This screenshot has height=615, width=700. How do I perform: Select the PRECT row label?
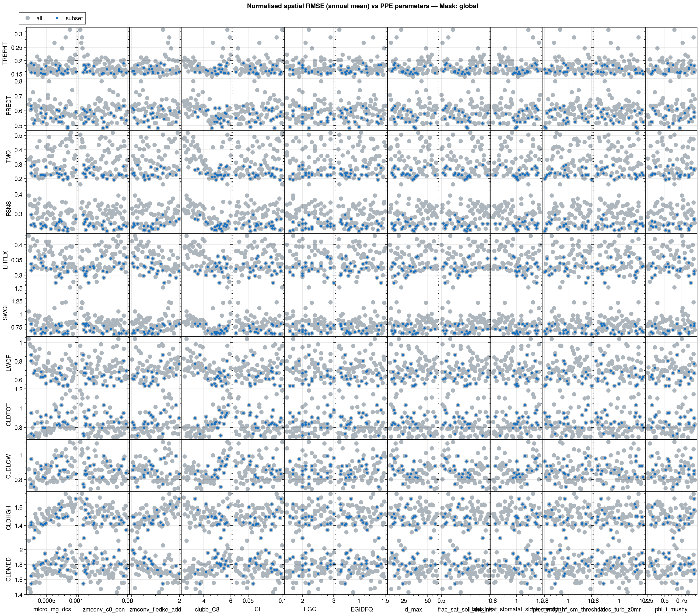9,105
